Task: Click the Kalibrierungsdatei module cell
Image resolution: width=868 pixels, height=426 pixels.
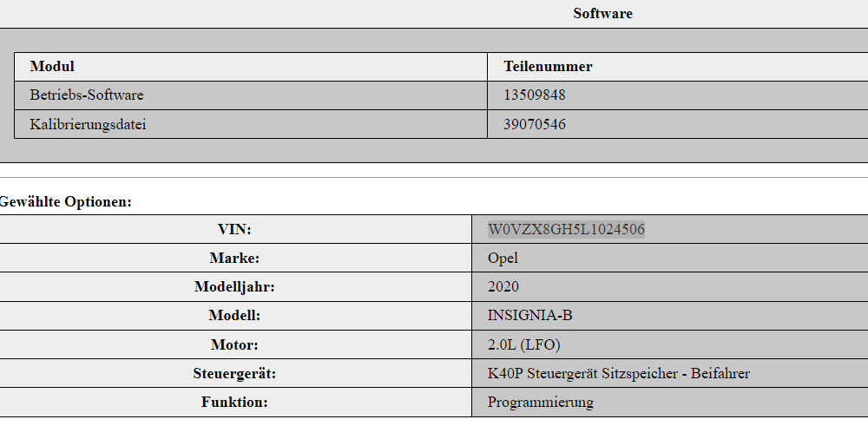Action: point(251,124)
